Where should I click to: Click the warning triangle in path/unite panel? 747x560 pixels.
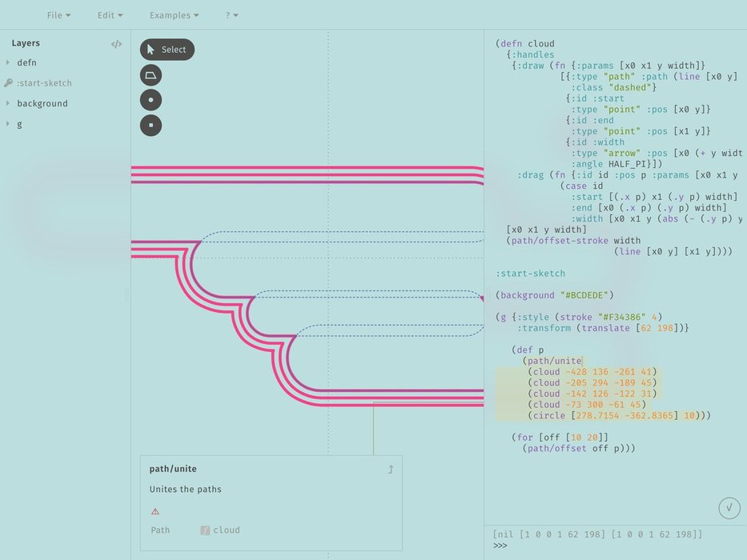click(x=155, y=511)
